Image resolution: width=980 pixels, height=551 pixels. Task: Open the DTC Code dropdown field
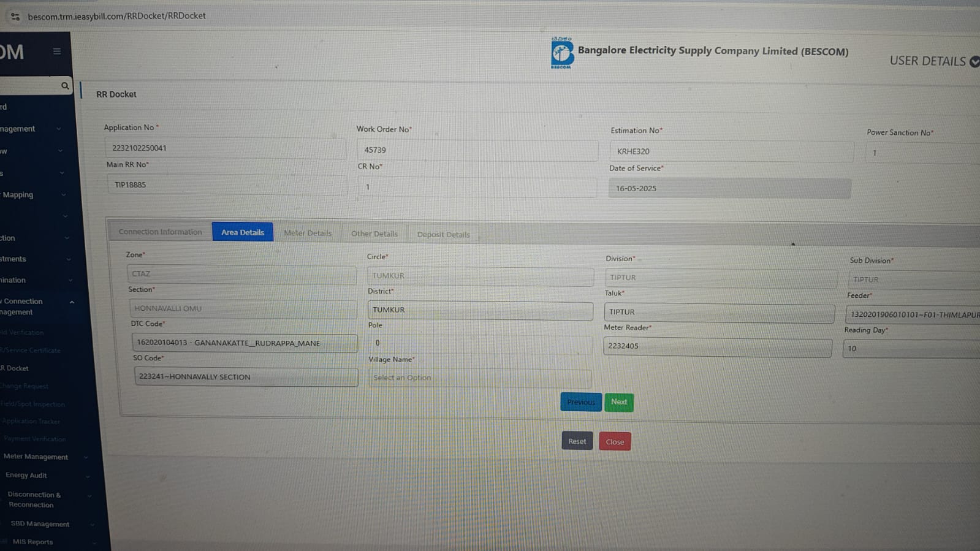tap(245, 343)
